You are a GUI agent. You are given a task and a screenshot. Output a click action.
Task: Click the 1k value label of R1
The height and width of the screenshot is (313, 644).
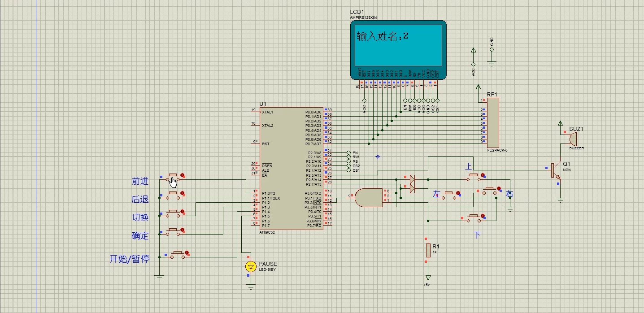(x=434, y=252)
